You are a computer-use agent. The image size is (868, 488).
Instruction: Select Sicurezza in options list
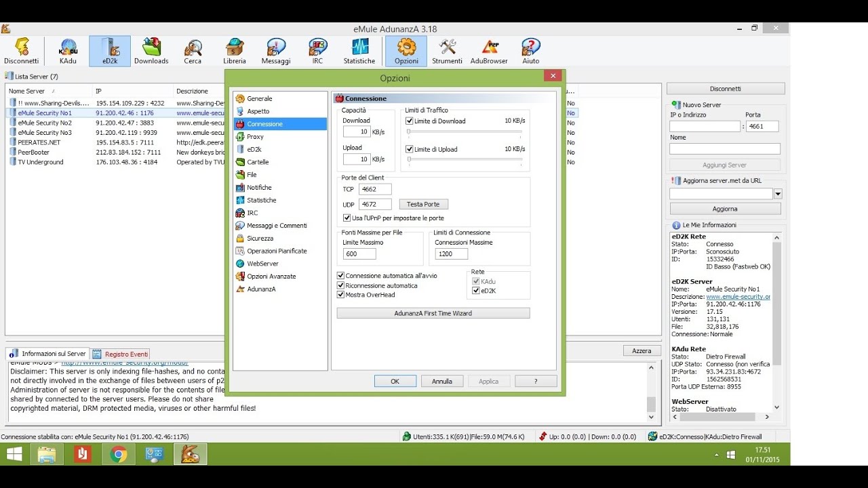[x=260, y=238]
